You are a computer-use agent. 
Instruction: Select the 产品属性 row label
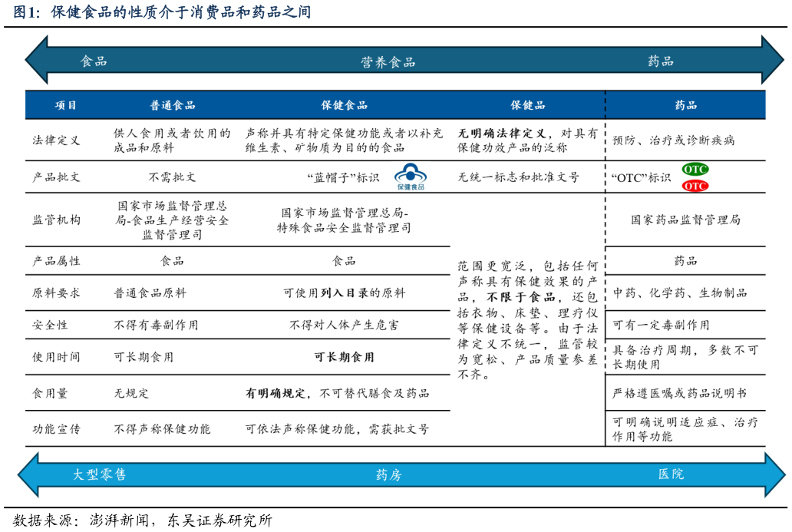point(56,261)
